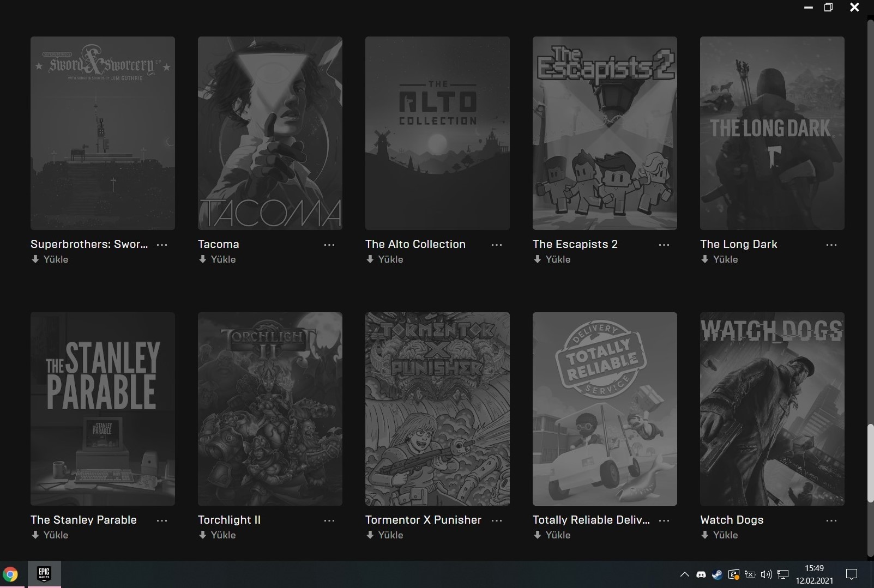Open the Windows notification center
Image resolution: width=874 pixels, height=588 pixels.
(851, 574)
